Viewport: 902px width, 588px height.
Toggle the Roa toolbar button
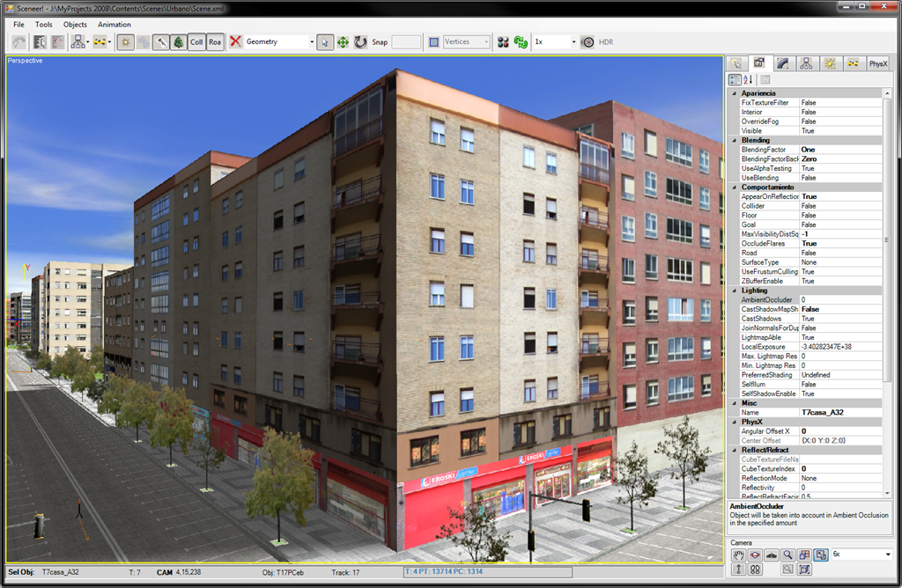215,42
